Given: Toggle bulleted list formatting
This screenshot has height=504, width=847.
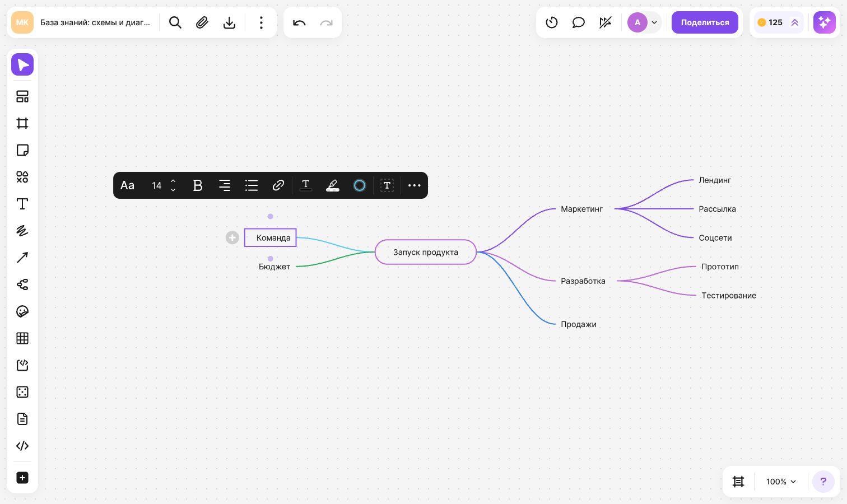Looking at the screenshot, I should (252, 185).
